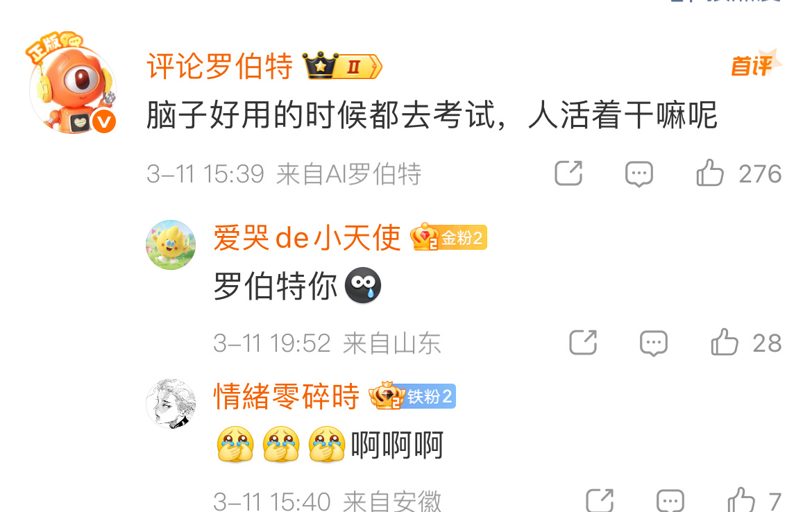This screenshot has width=812, height=512.
Task: Tap the crown level II membership badge
Action: 342,66
